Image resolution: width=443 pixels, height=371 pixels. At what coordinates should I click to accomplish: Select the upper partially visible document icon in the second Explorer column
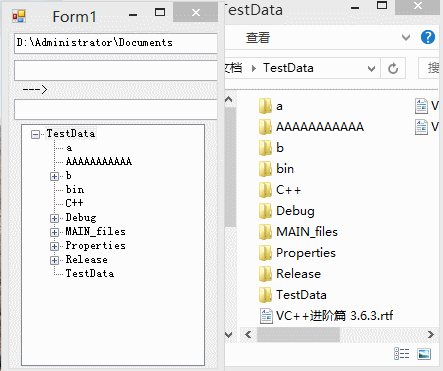coord(421,106)
